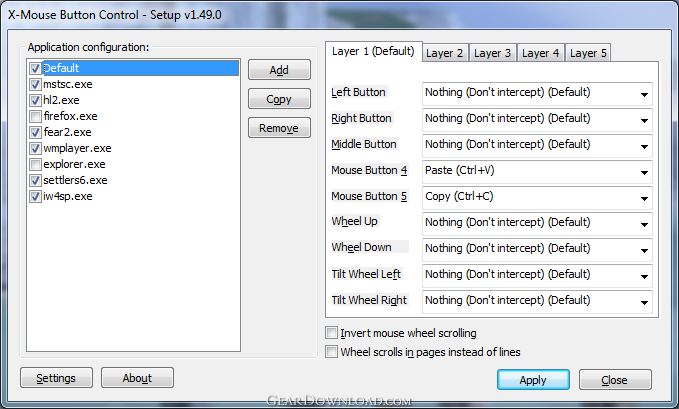Select fear2.exe in the application list
Image resolution: width=679 pixels, height=409 pixels.
67,132
